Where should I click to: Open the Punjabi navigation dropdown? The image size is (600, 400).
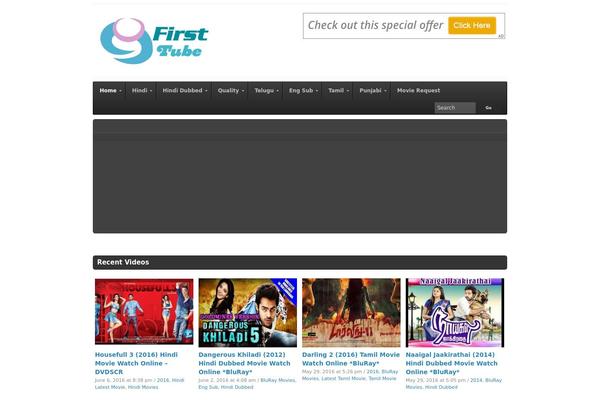[372, 91]
